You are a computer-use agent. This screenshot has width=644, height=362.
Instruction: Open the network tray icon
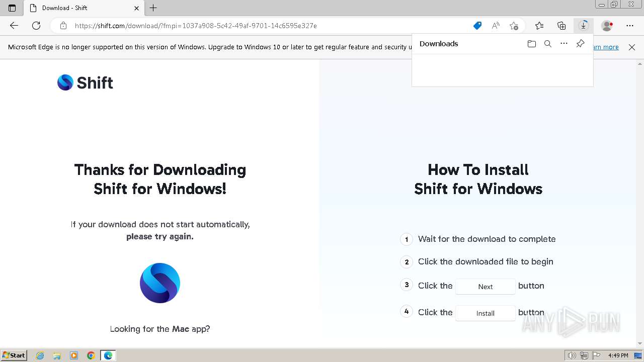pos(584,355)
